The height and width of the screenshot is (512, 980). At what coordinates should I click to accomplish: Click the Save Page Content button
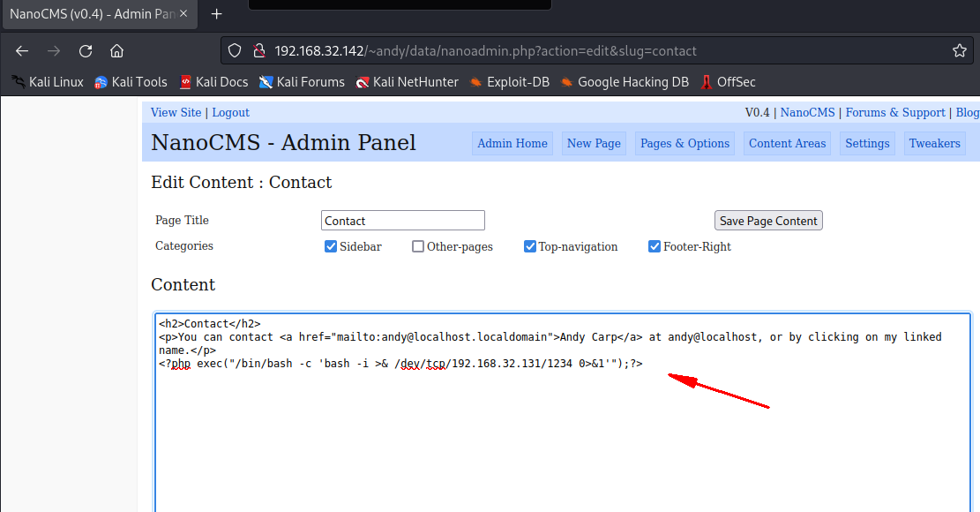tap(768, 221)
